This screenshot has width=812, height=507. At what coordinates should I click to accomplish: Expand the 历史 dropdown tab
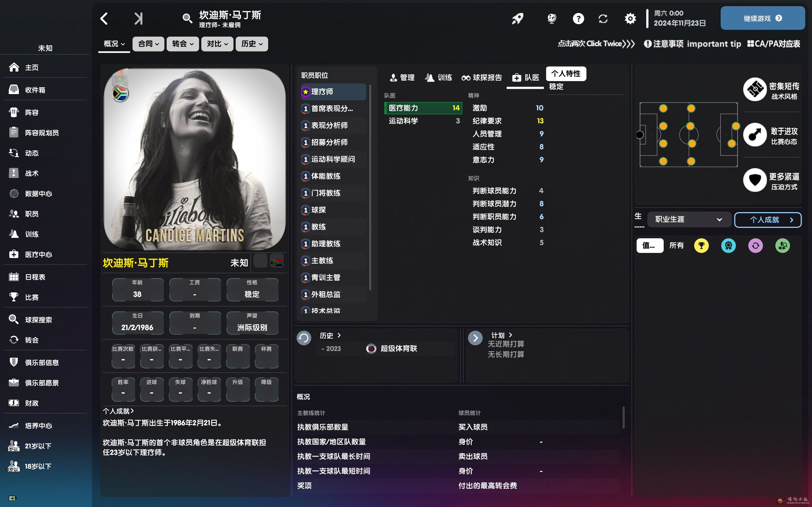click(252, 44)
